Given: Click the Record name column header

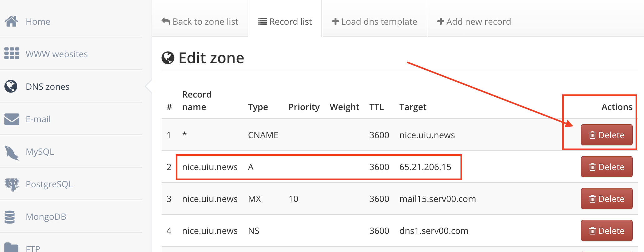Looking at the screenshot, I should click(197, 101).
